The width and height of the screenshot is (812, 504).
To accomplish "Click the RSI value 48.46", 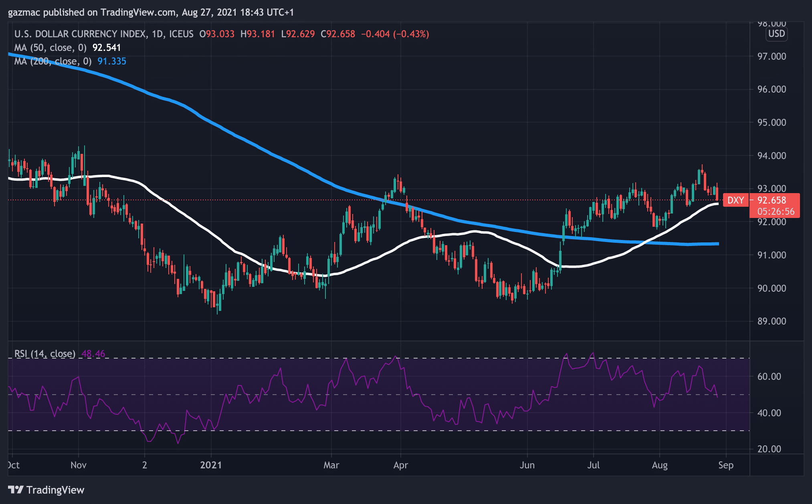I will pos(93,354).
